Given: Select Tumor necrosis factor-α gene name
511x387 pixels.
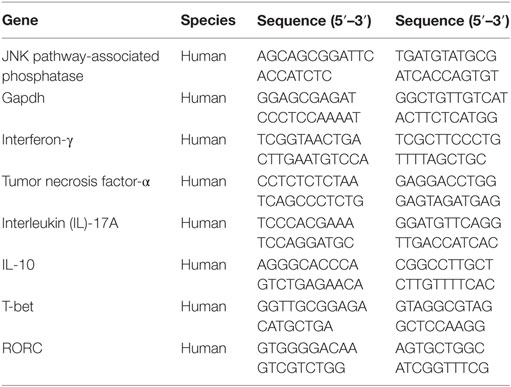Looking at the screenshot, I should (76, 181).
